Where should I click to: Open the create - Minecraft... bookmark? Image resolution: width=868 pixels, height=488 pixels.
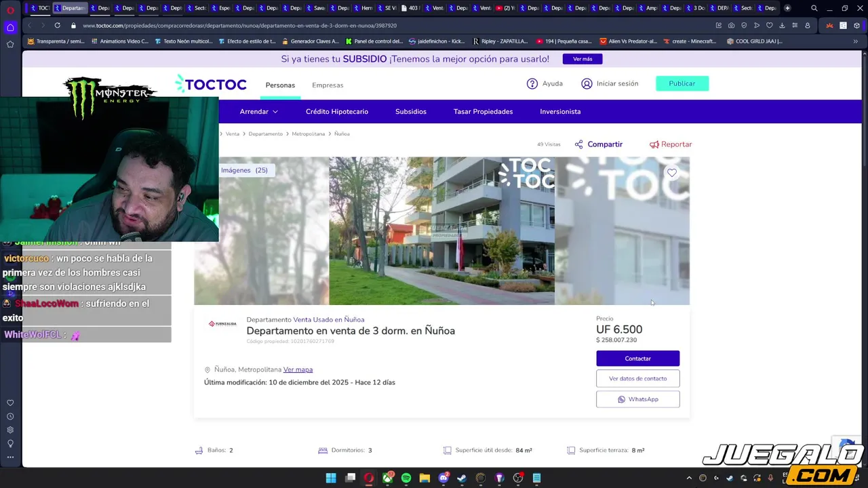coord(690,41)
